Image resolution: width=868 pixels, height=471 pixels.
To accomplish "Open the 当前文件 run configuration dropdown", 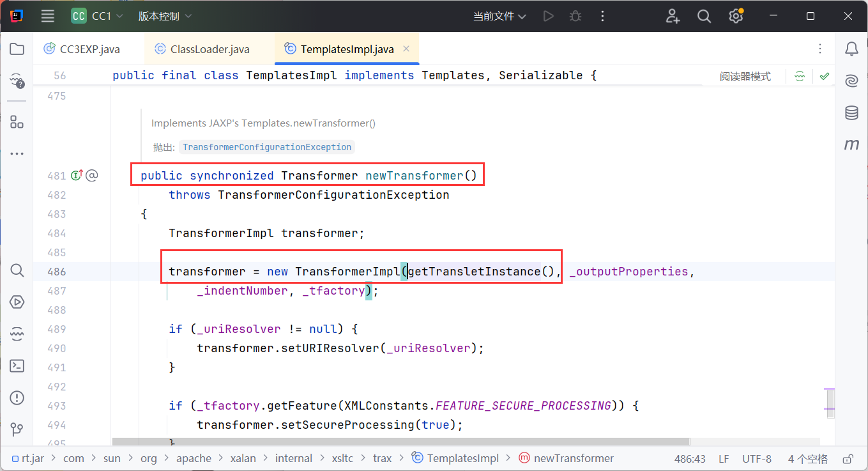I will pyautogui.click(x=499, y=17).
